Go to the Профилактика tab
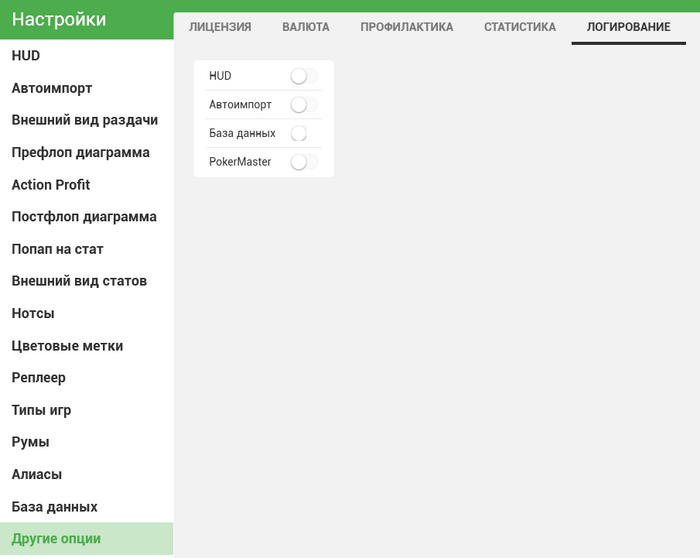This screenshot has height=558, width=700. pos(407,27)
